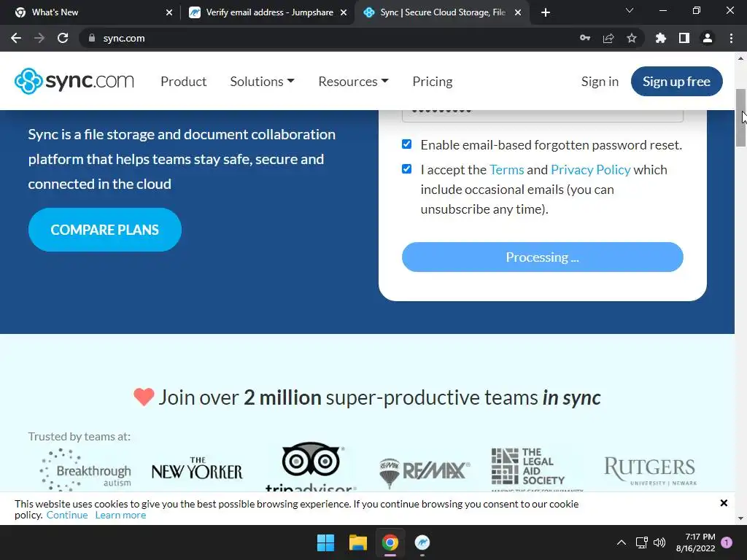747x560 pixels.
Task: Click the Processing button
Action: click(542, 257)
